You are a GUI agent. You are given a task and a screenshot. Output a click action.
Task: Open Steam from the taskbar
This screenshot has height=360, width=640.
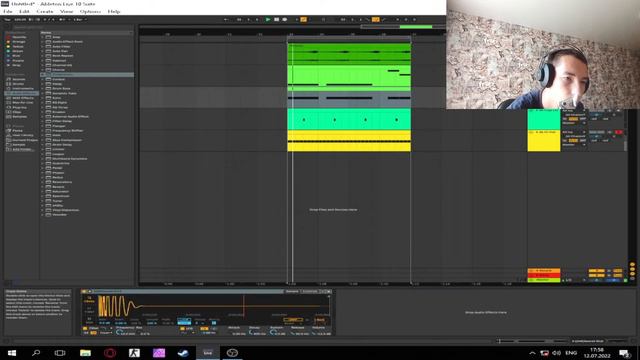tap(183, 353)
